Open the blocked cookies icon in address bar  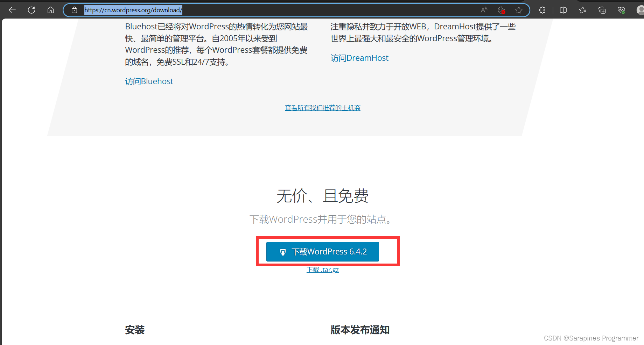click(502, 10)
